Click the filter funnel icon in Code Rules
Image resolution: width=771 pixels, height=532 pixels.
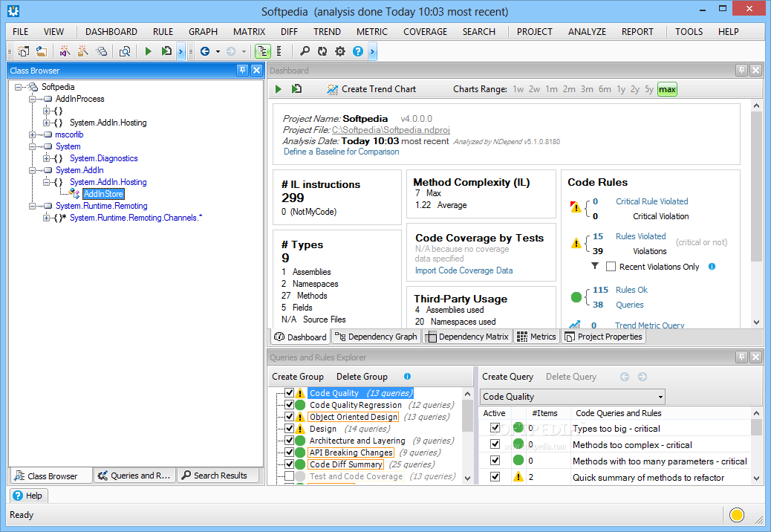pyautogui.click(x=595, y=266)
